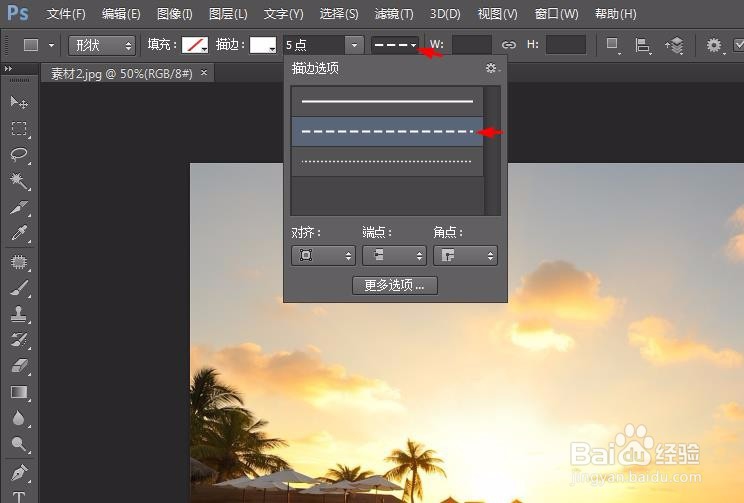Expand the toolbar double-arrow toggle

(8, 69)
